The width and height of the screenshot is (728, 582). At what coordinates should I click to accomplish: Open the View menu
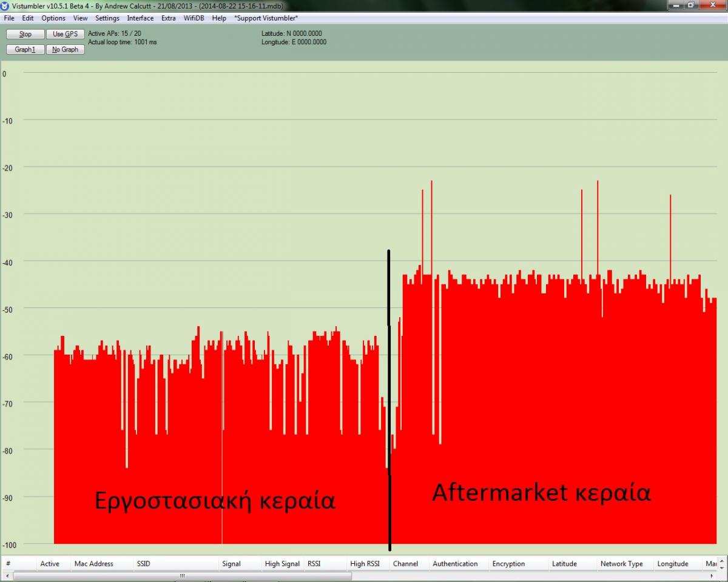tap(81, 18)
